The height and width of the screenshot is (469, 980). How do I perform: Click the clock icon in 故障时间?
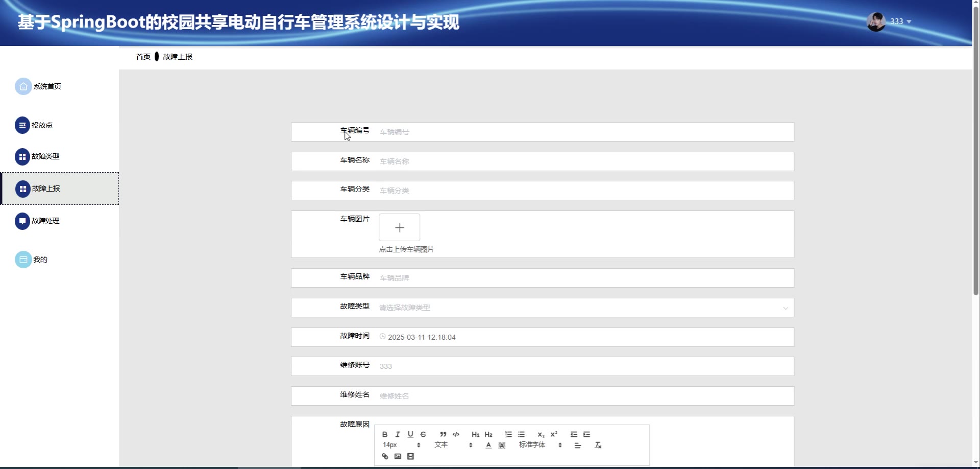(x=382, y=337)
